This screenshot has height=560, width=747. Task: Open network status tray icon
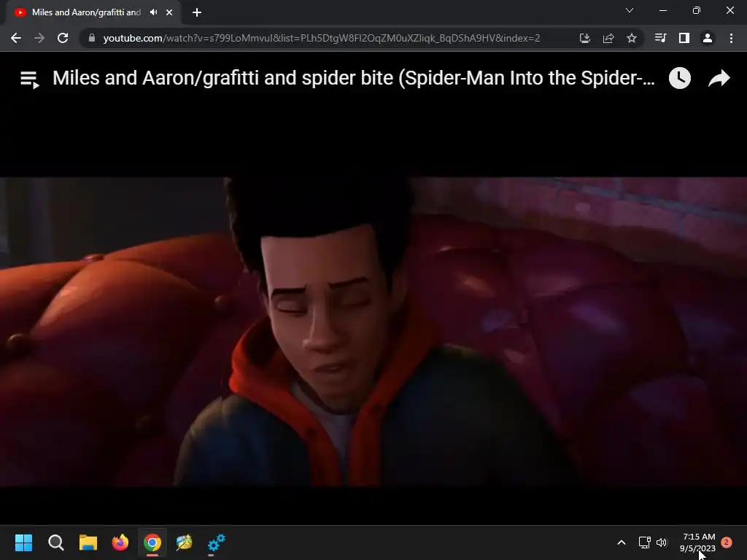point(645,542)
